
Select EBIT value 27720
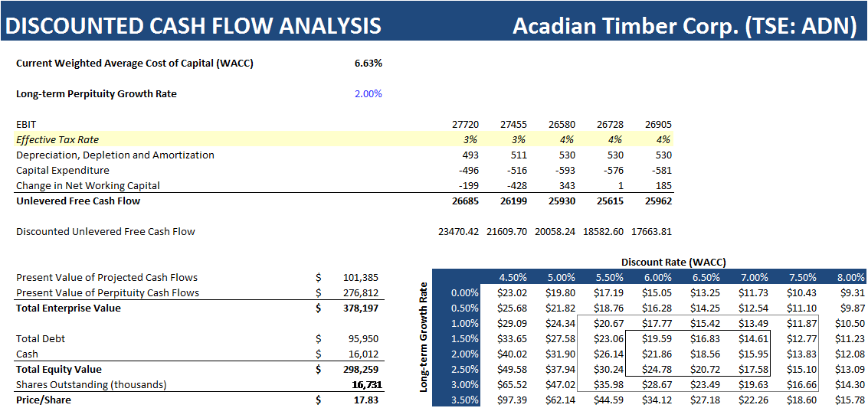(x=466, y=125)
